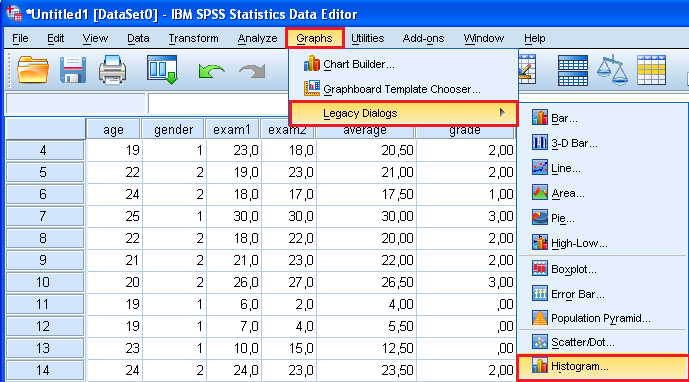Image resolution: width=689 pixels, height=382 pixels.
Task: Open the Analyze menu
Action: [257, 38]
